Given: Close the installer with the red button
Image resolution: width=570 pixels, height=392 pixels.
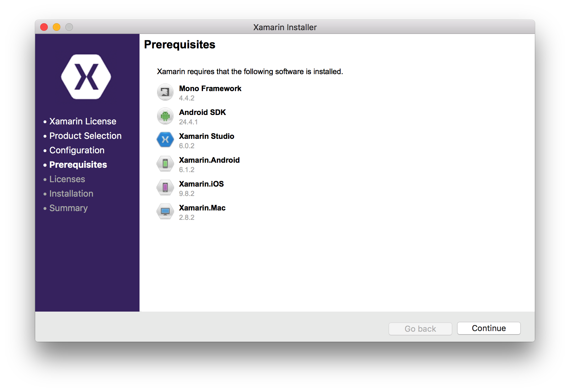Looking at the screenshot, I should [44, 27].
